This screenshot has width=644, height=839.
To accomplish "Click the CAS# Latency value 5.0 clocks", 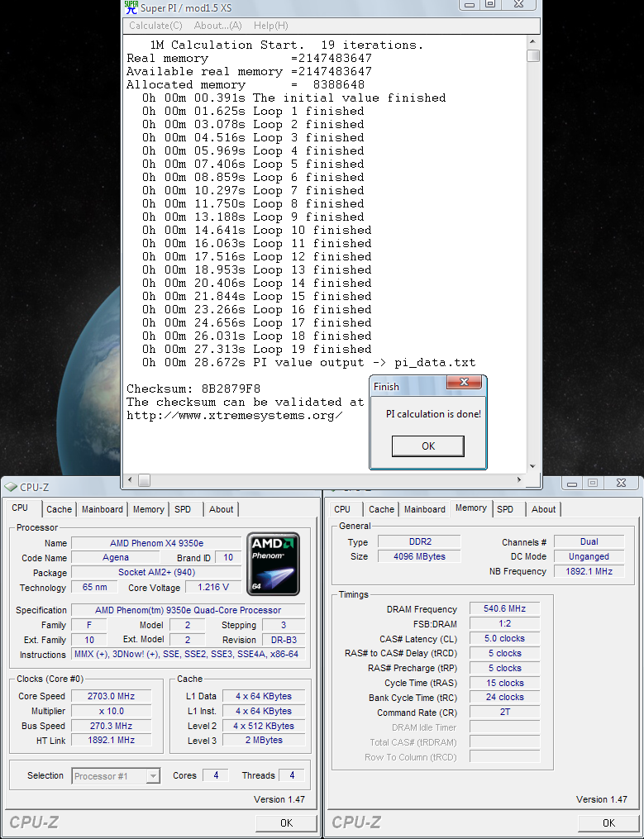I will (x=505, y=638).
